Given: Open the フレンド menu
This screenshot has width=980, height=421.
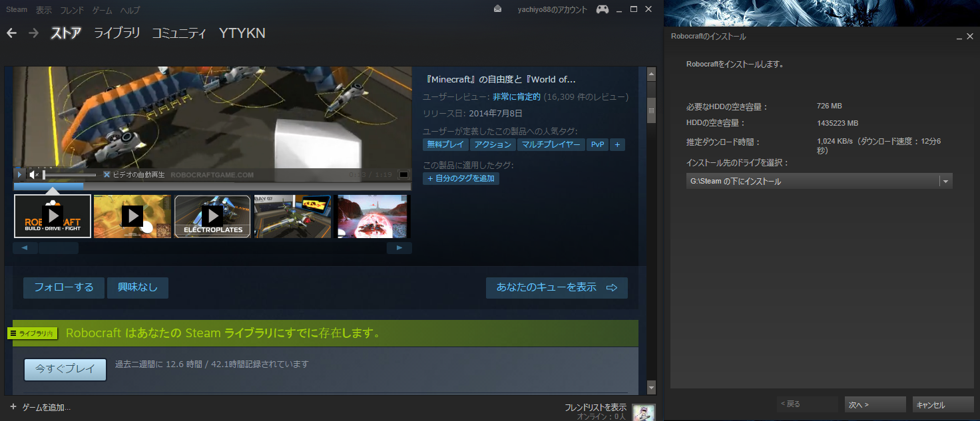Looking at the screenshot, I should coord(72,10).
